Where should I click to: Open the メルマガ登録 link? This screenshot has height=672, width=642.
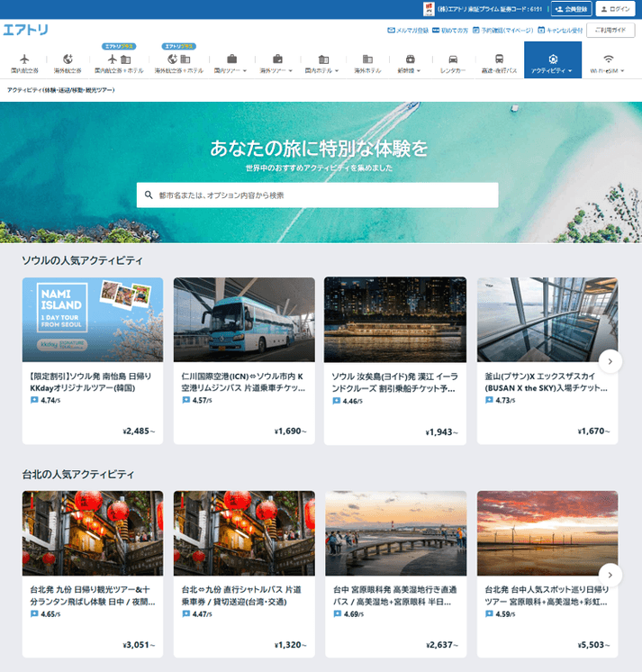(407, 30)
